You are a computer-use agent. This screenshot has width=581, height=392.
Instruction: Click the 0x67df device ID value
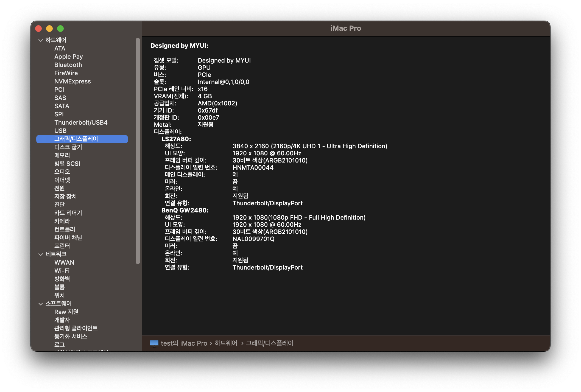[x=208, y=111]
